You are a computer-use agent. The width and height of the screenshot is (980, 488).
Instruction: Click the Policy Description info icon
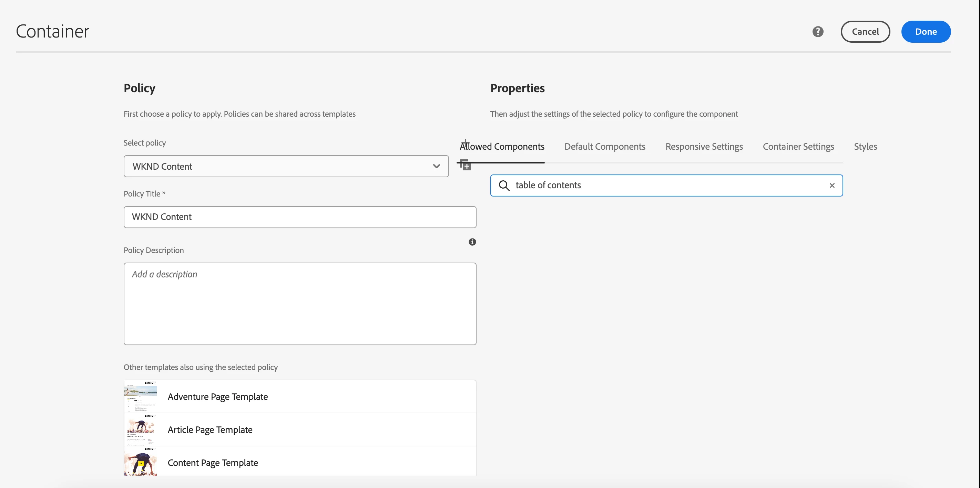point(472,242)
